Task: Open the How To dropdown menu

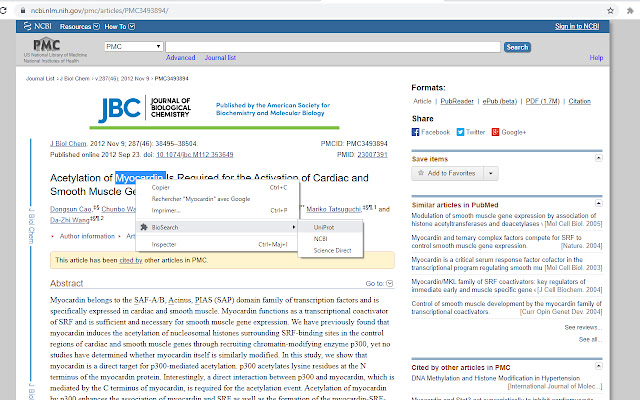Action: click(x=120, y=27)
